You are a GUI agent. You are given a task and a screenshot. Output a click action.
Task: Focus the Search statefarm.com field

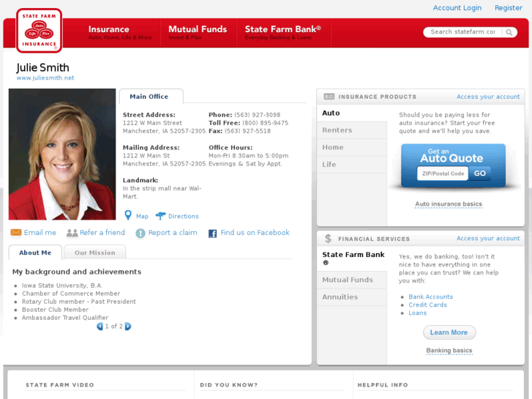tap(463, 32)
